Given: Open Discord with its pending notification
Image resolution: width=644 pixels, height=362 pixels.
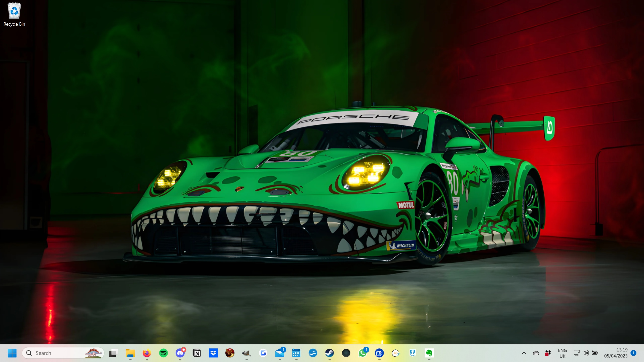Looking at the screenshot, I should click(180, 353).
